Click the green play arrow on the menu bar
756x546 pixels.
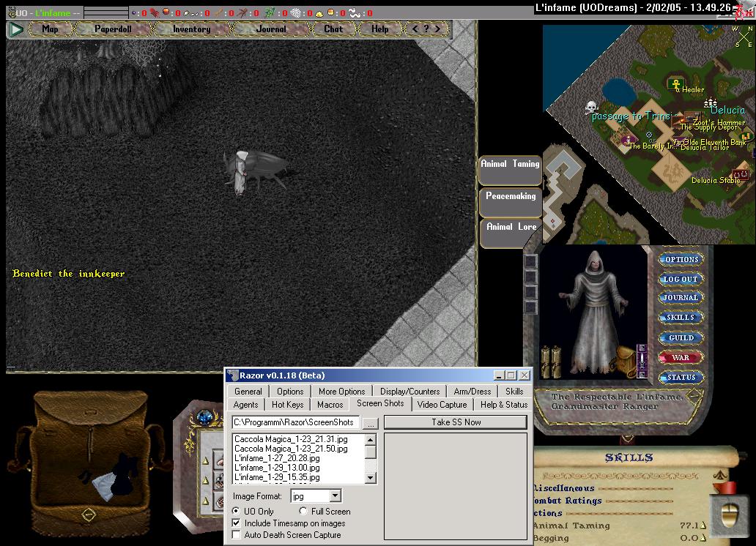tap(16, 29)
